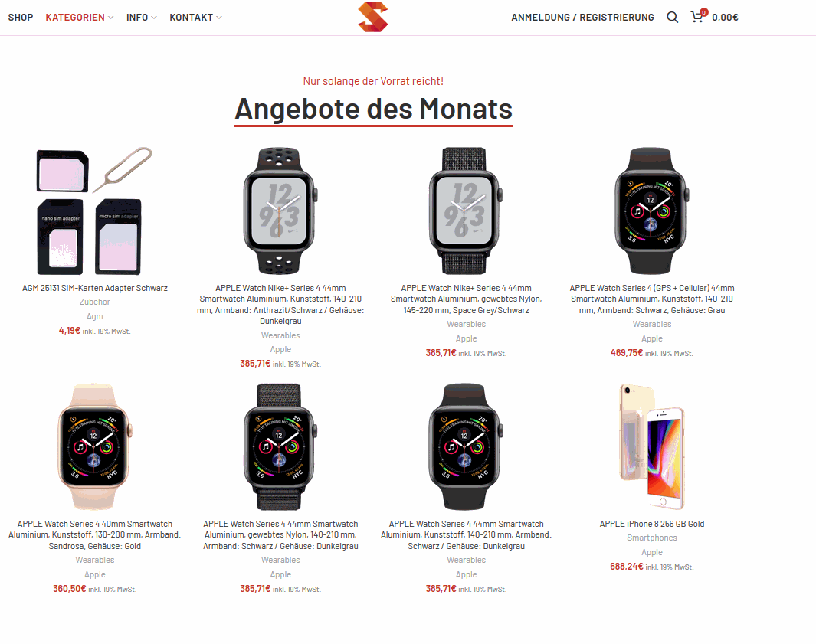Viewport: 816px width, 644px height.
Task: Select the Smartphones category link
Action: click(x=651, y=538)
